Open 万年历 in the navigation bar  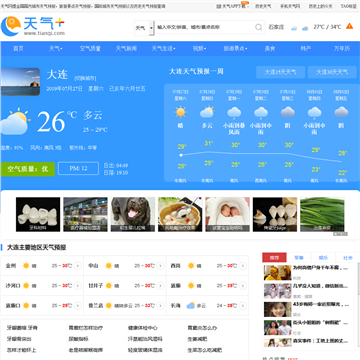342,49
